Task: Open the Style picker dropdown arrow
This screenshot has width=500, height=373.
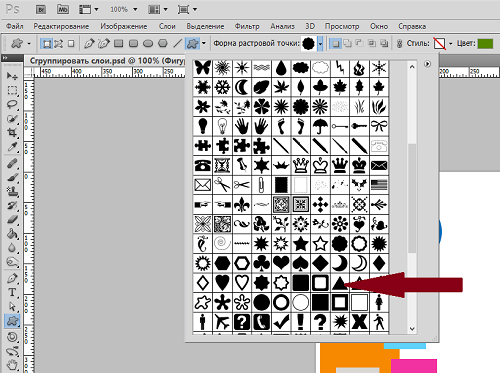Action: click(x=451, y=44)
